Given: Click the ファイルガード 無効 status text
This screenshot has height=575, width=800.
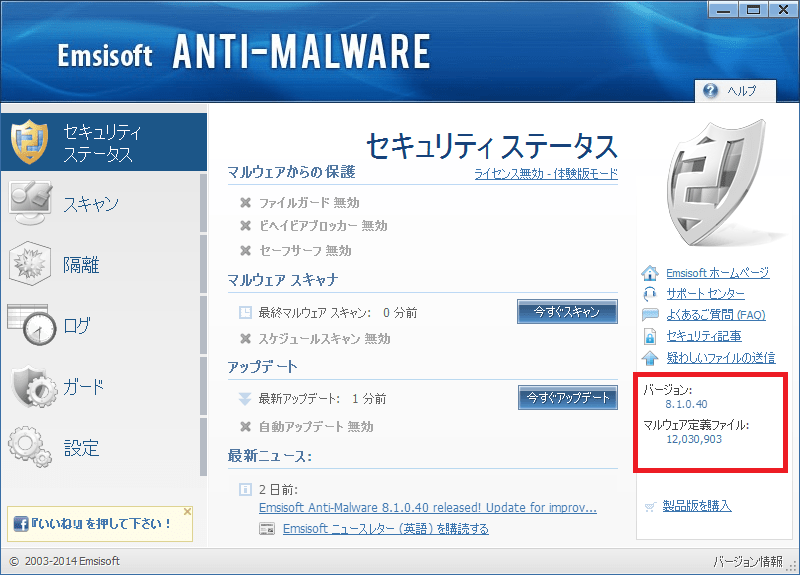Looking at the screenshot, I should click(309, 203).
